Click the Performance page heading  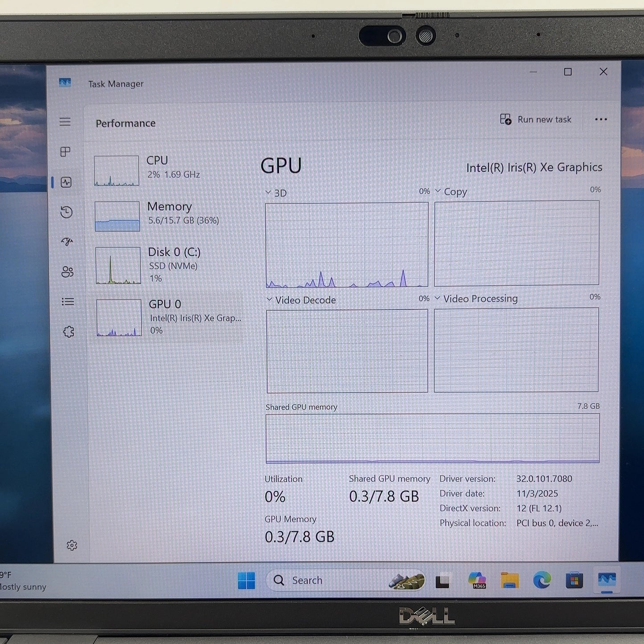(x=126, y=123)
